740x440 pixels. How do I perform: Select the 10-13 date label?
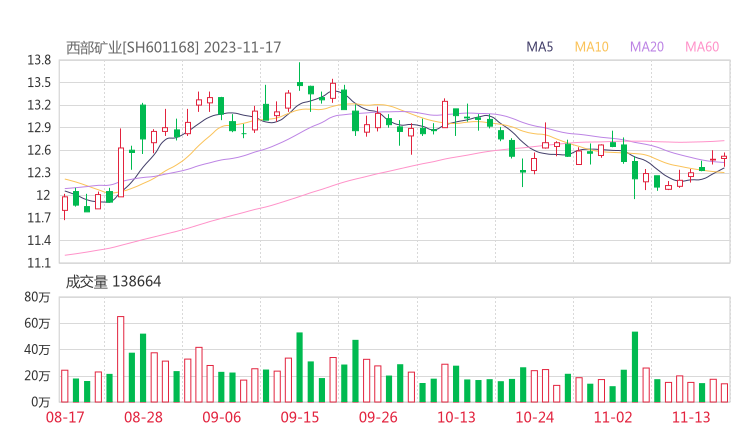click(456, 417)
